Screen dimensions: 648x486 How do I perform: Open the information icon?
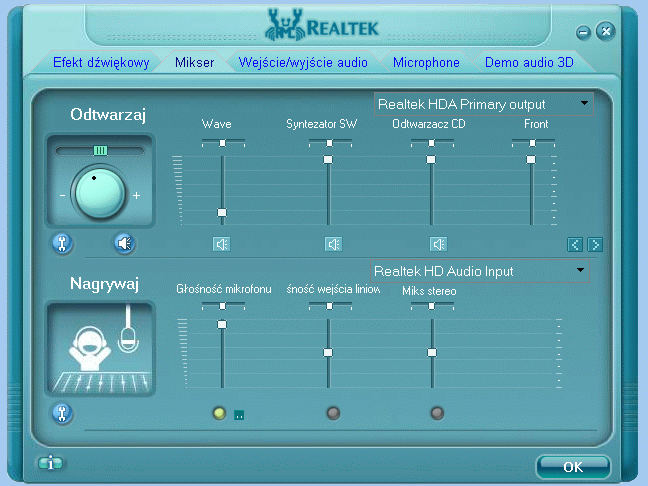50,463
